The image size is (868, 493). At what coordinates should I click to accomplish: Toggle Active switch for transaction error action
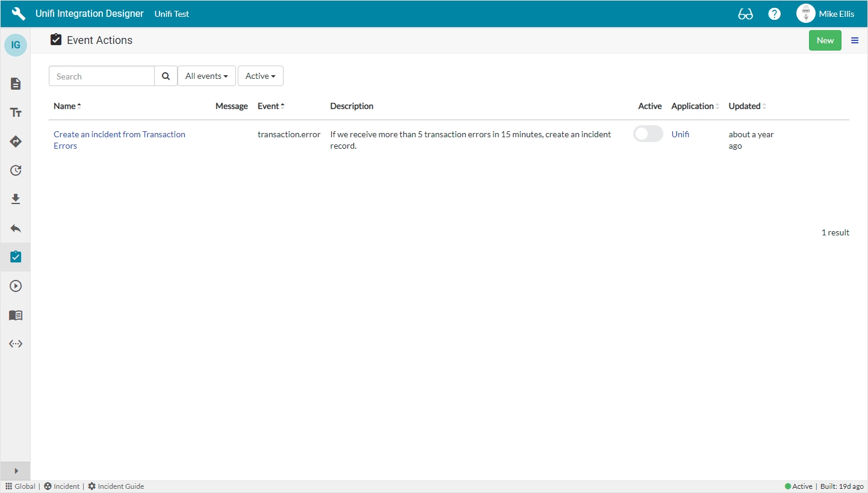[648, 134]
